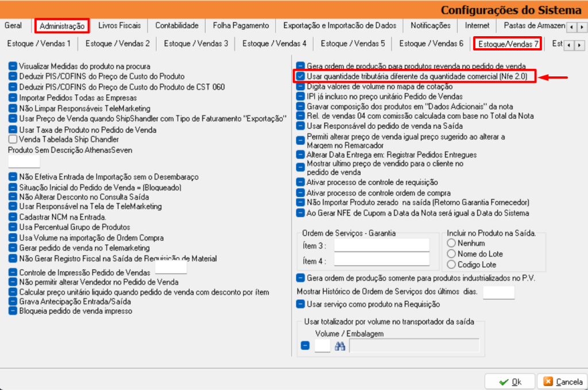Toggle 'Cadastrar NCM na Entrada' checkbox
The width and height of the screenshot is (588, 390).
point(13,217)
